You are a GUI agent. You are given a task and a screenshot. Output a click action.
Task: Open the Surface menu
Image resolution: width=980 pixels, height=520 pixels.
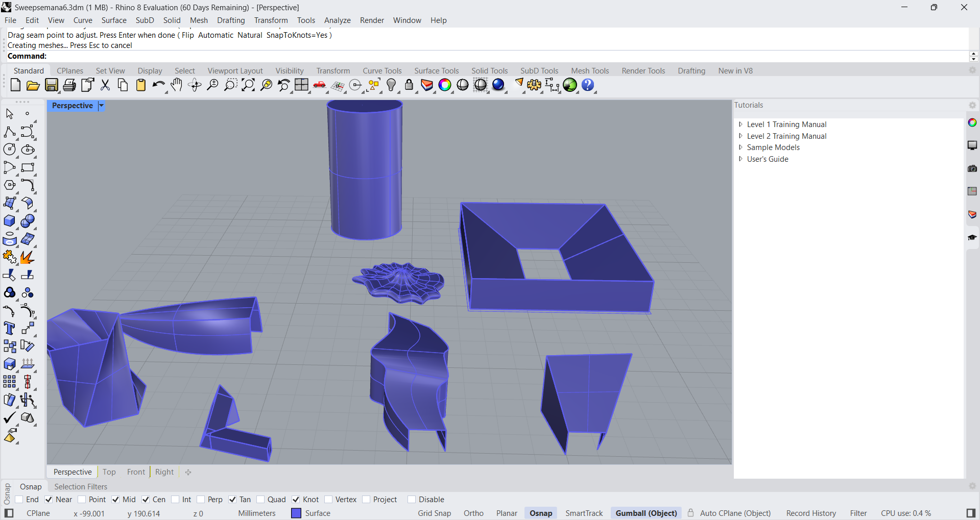113,20
